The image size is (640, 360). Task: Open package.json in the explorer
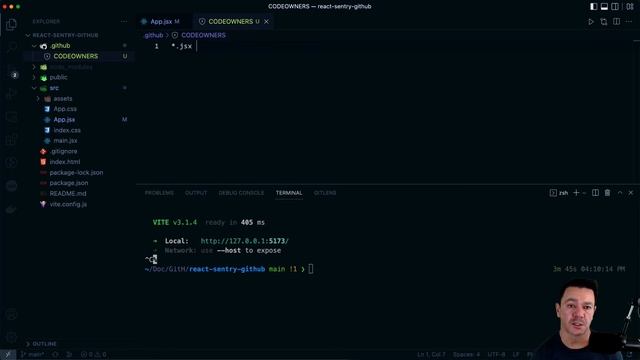69,183
